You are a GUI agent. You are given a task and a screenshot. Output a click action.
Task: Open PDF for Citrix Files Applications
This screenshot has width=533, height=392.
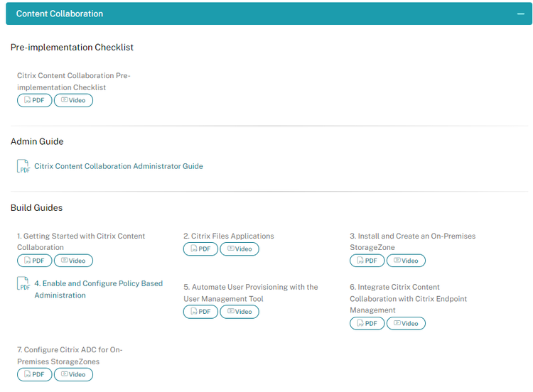pos(200,249)
